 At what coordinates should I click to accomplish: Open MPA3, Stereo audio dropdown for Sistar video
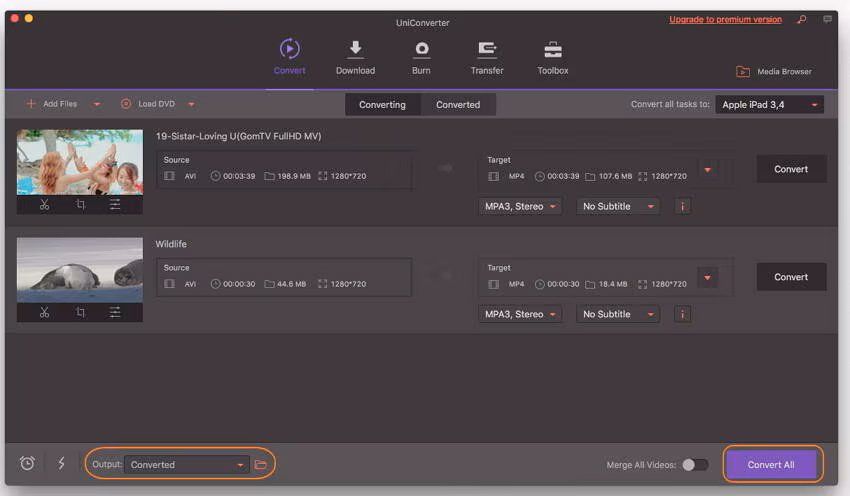[x=520, y=207]
